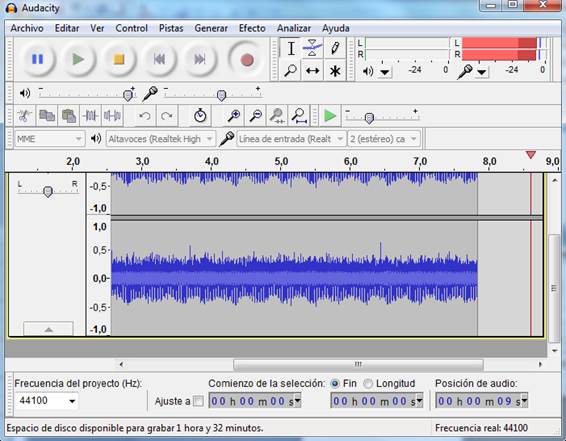
Task: Open the Editar menu
Action: tap(67, 28)
